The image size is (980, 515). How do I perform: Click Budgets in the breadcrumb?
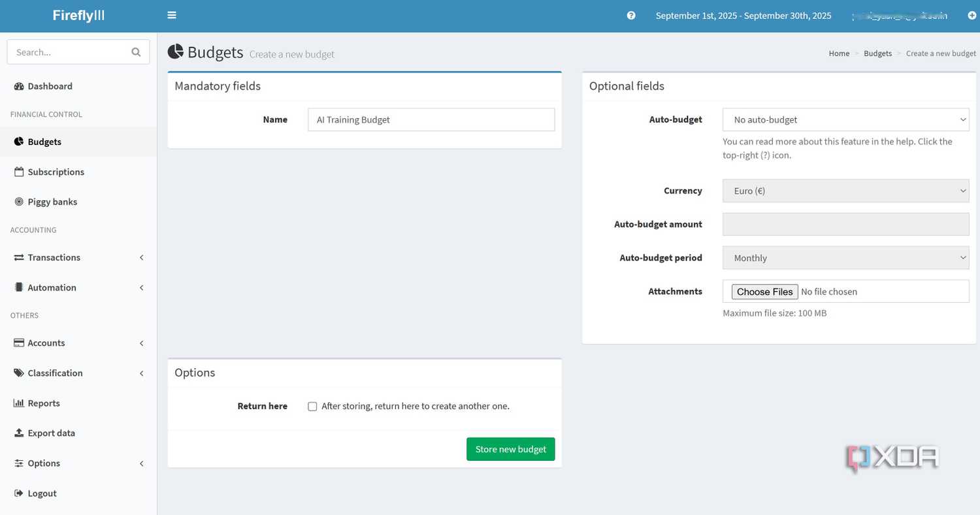tap(877, 54)
